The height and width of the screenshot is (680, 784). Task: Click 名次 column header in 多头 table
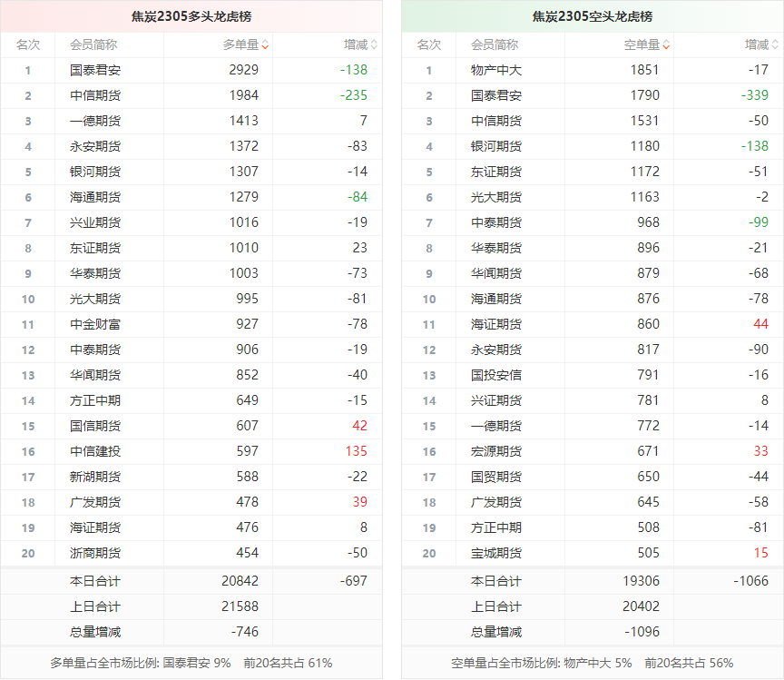[27, 44]
